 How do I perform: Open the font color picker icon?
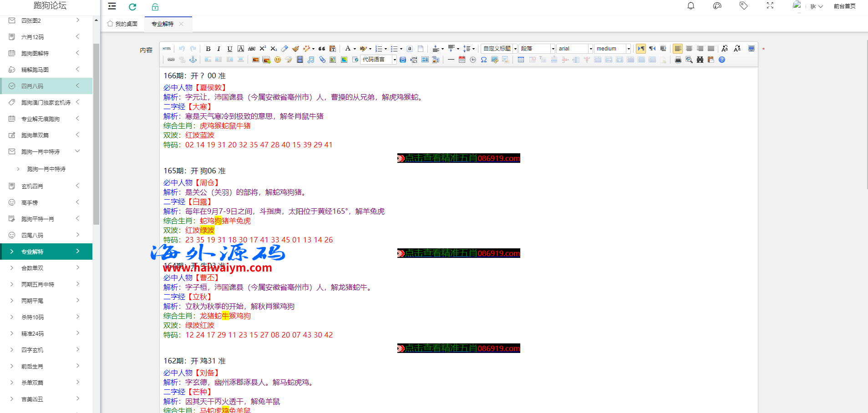[348, 49]
